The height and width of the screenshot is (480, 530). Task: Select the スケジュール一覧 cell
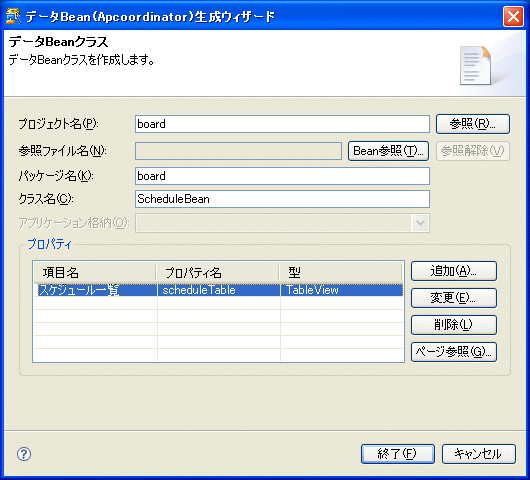click(95, 290)
